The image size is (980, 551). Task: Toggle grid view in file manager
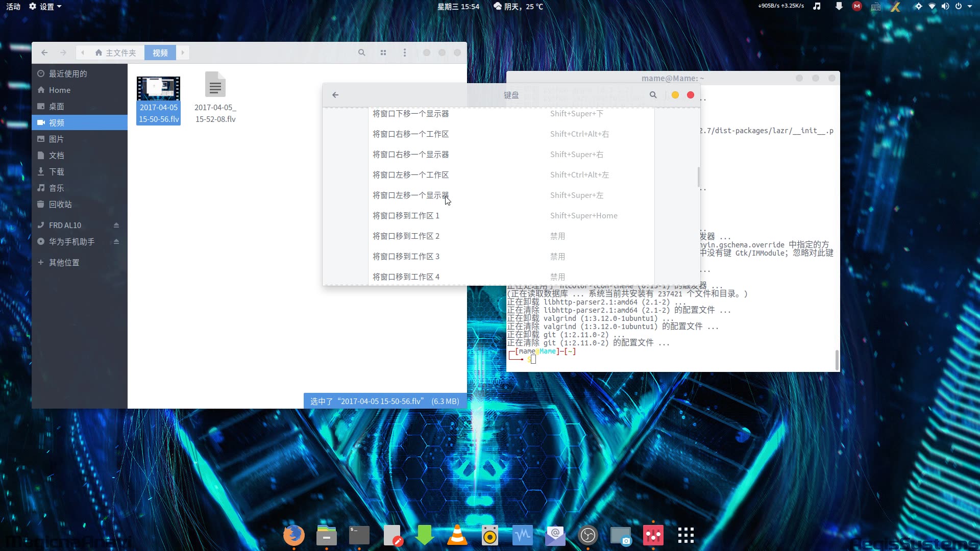pyautogui.click(x=383, y=53)
